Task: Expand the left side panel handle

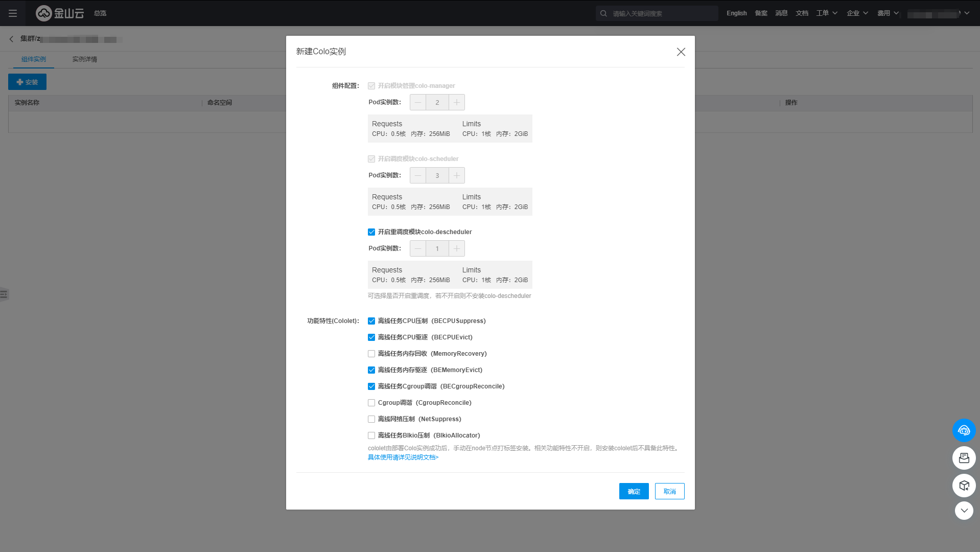Action: (4, 294)
